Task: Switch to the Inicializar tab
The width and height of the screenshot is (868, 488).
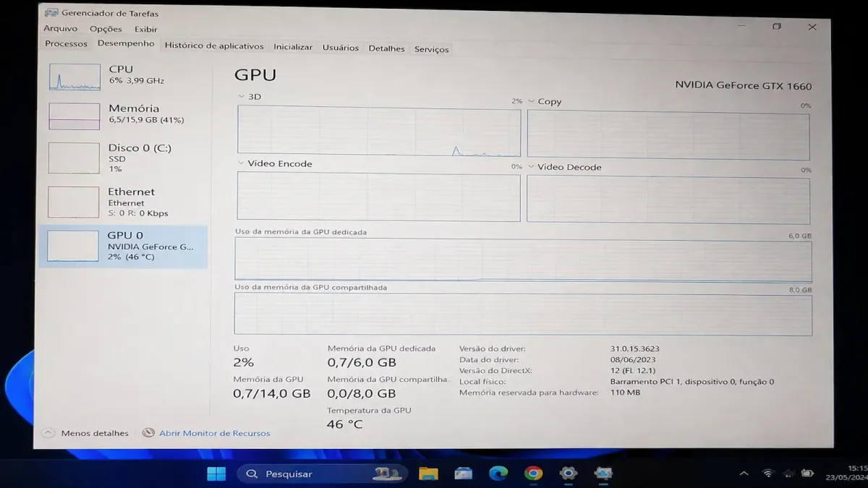Action: (293, 47)
